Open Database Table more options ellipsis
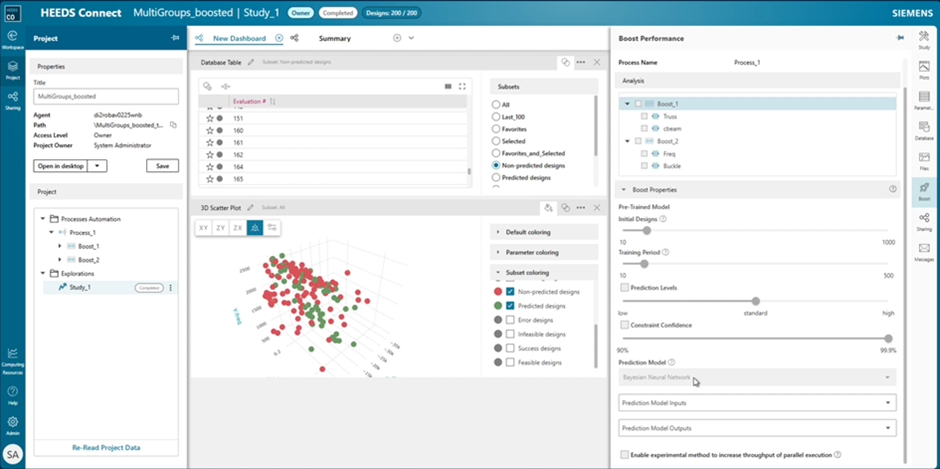 581,62
